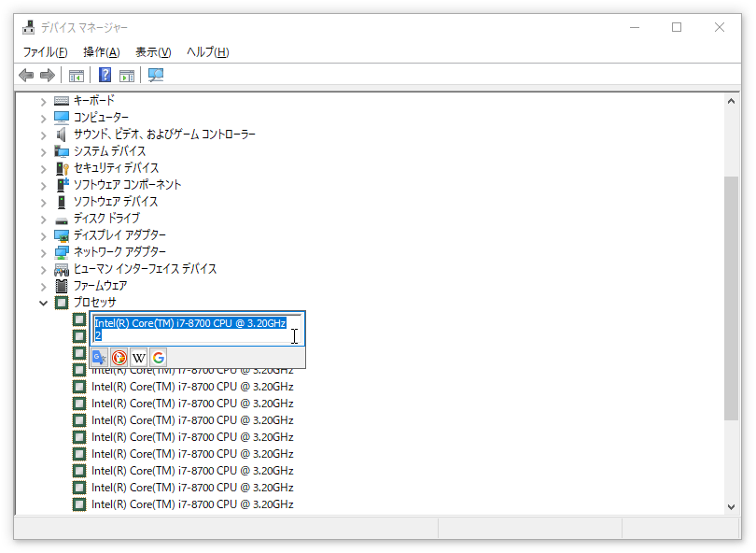Screen dimensions: 756x553
Task: Click the DuckDuckGo search icon in popup
Action: coord(119,358)
